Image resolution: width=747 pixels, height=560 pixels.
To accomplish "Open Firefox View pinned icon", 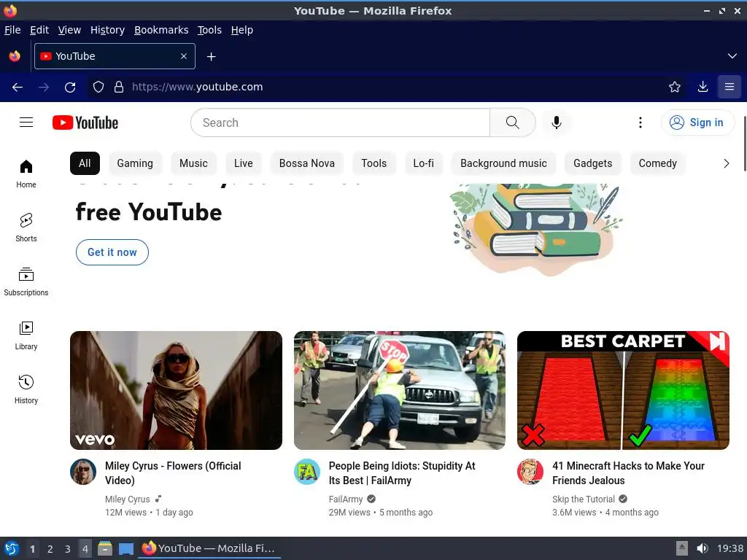I will [15, 56].
